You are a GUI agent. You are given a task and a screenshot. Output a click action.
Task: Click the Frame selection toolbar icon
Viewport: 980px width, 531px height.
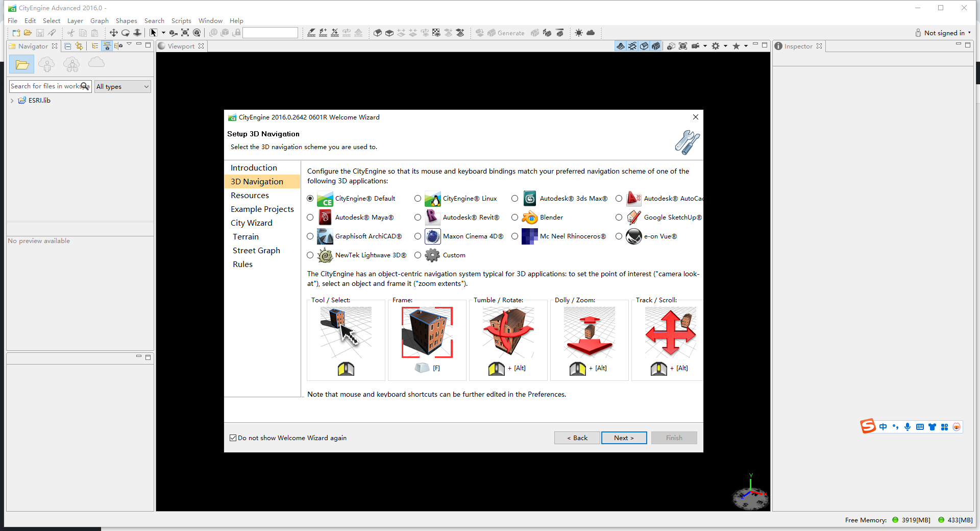[x=185, y=33]
